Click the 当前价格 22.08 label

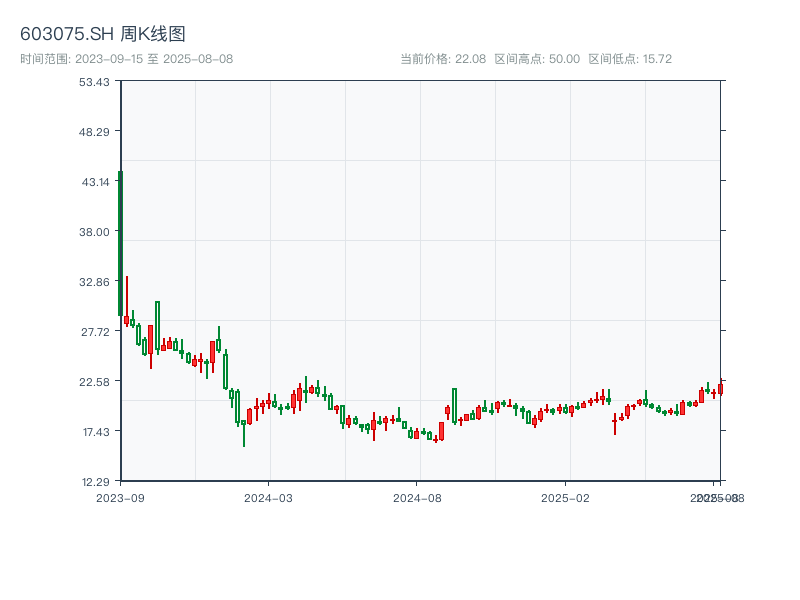click(x=442, y=59)
